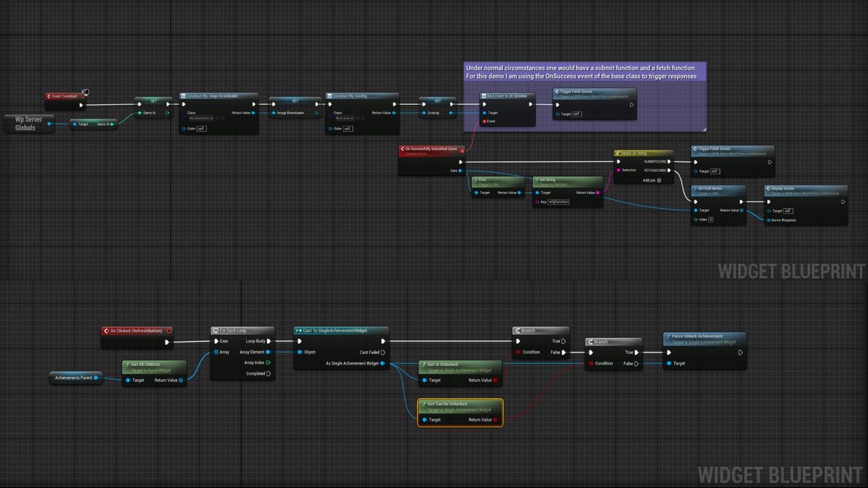Click the red Return Value pin on Get Is Unlocked
The height and width of the screenshot is (488, 868).
[x=495, y=380]
